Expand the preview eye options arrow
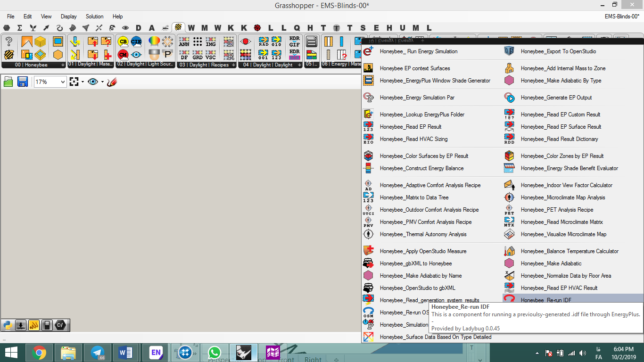This screenshot has width=644, height=362. tap(102, 82)
